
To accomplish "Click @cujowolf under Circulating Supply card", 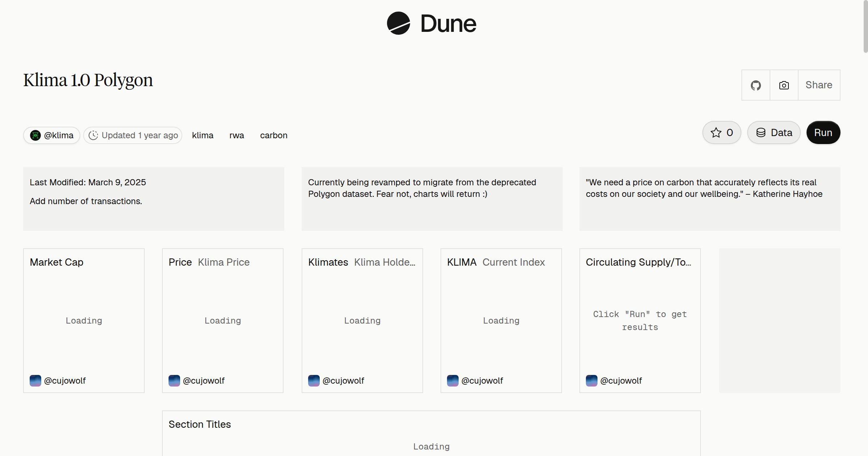I will 621,381.
